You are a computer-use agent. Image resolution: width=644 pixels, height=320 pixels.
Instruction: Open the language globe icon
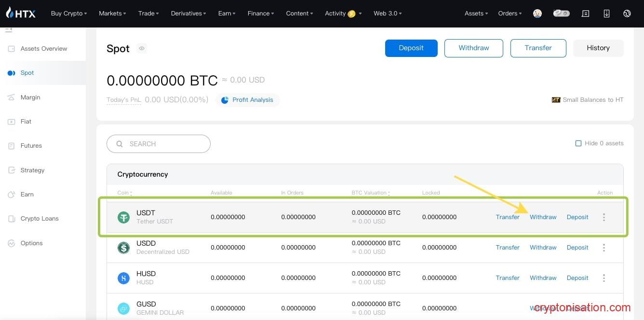coord(627,14)
